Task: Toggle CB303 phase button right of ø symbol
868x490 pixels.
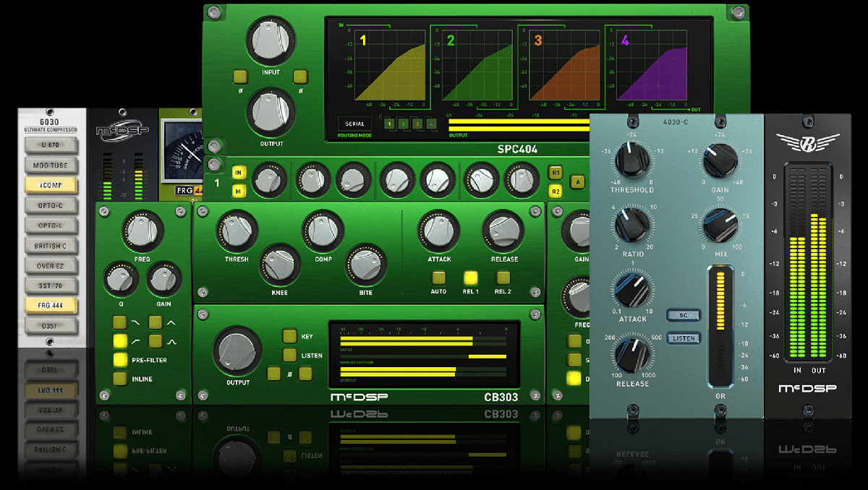Action: point(305,374)
